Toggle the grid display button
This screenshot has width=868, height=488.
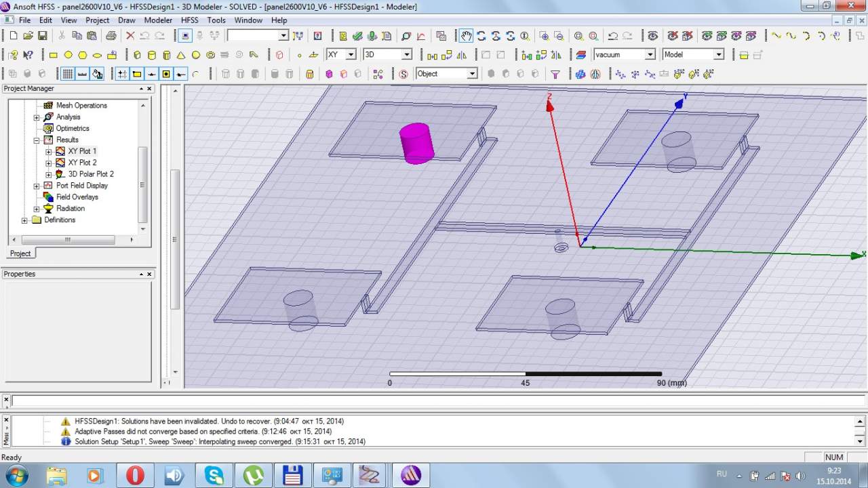(x=68, y=74)
